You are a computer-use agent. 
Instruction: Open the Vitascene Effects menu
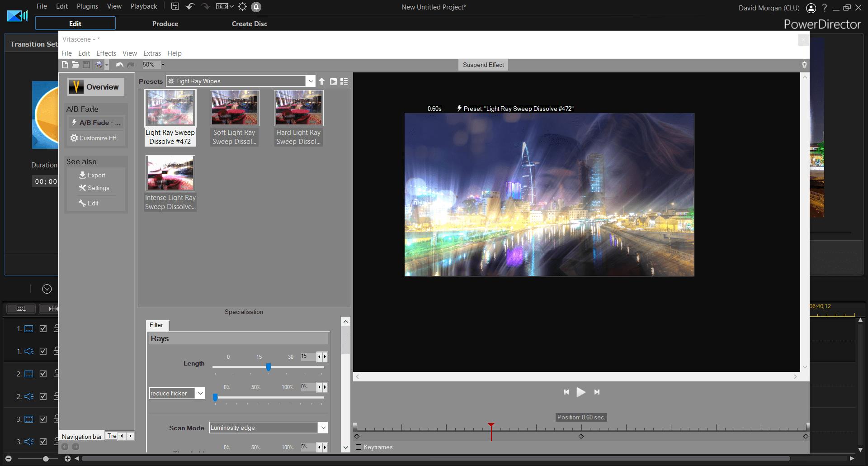click(x=106, y=53)
